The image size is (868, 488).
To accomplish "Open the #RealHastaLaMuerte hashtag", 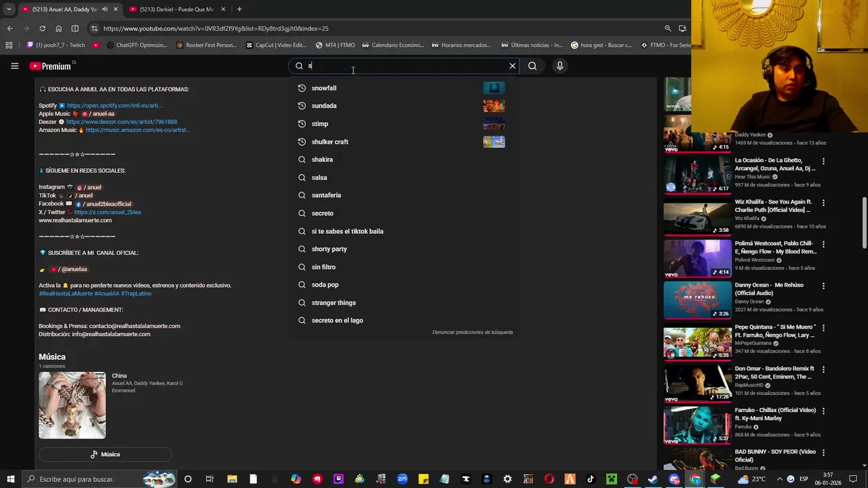I will click(65, 293).
